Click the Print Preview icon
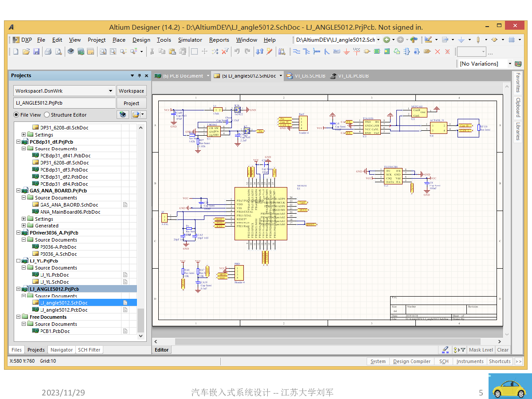Screen dimensions: 532x399 59,51
